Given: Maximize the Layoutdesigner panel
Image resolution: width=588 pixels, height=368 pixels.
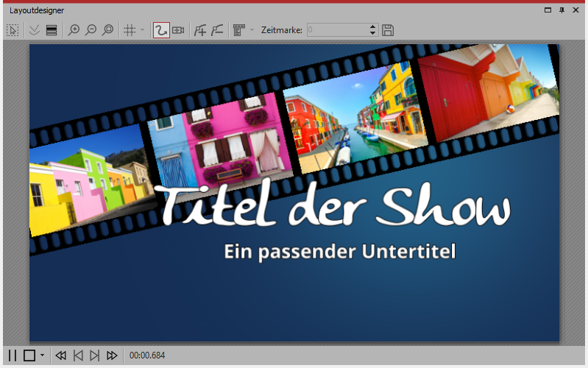Looking at the screenshot, I should pos(548,10).
